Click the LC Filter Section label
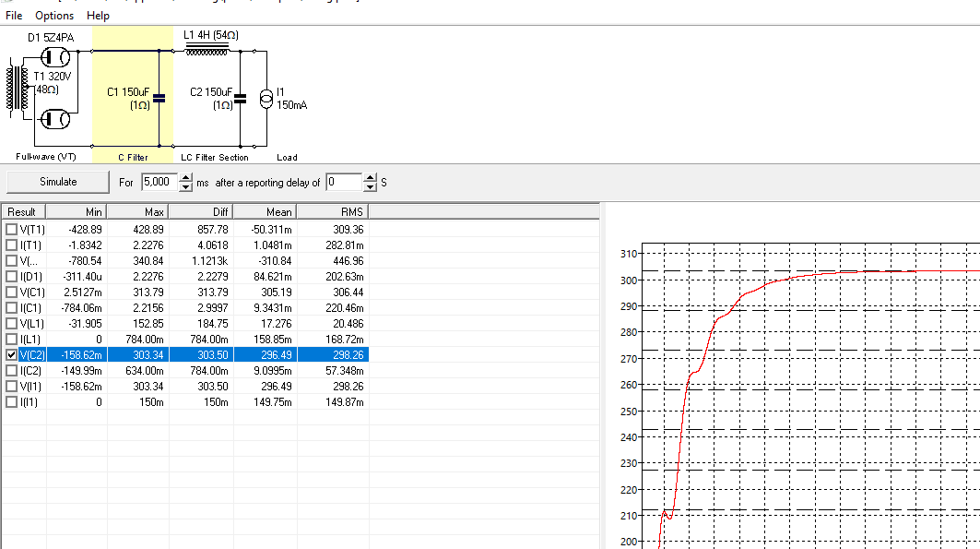Viewport: 980px width, 549px height. (x=215, y=158)
